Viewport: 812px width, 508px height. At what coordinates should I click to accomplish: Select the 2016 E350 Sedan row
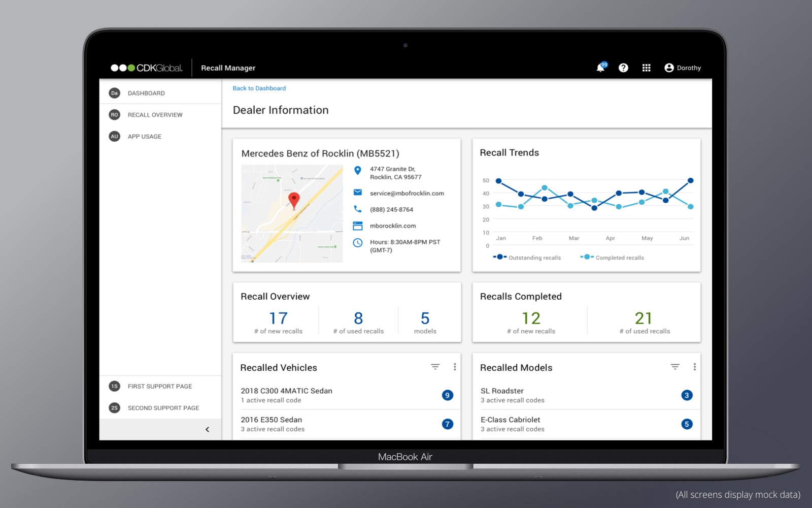[x=347, y=424]
